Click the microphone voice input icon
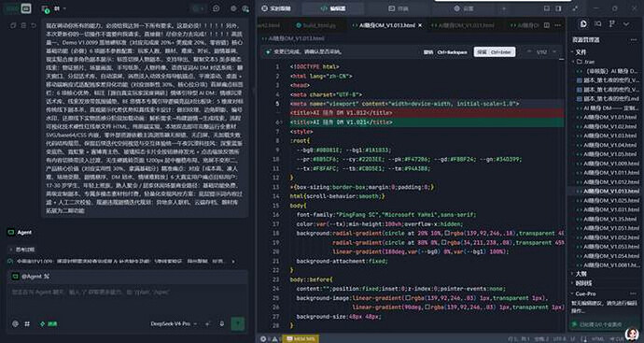Viewport: 644px width, 343px height. click(x=222, y=324)
